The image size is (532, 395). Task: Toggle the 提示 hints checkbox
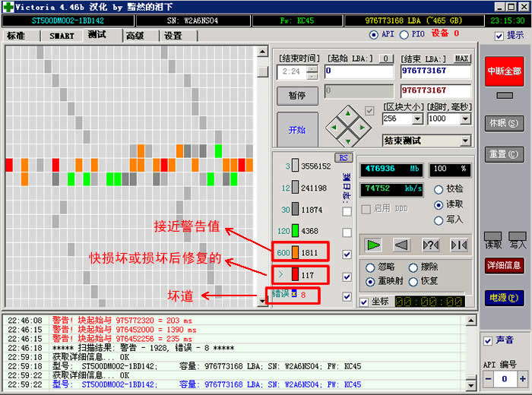click(499, 36)
